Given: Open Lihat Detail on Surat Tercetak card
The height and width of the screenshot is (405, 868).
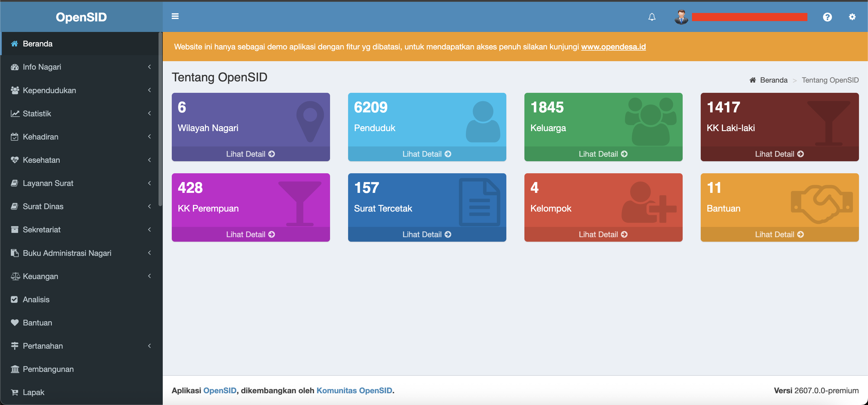Looking at the screenshot, I should tap(427, 234).
